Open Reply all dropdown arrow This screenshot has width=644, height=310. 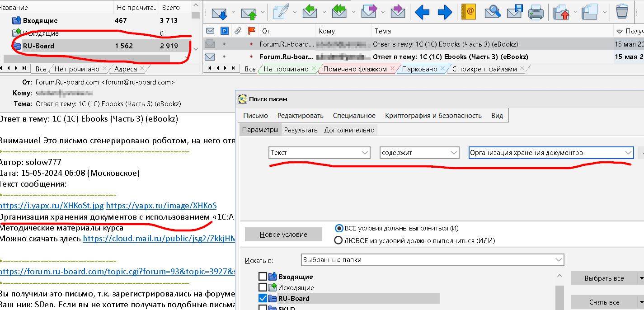353,12
